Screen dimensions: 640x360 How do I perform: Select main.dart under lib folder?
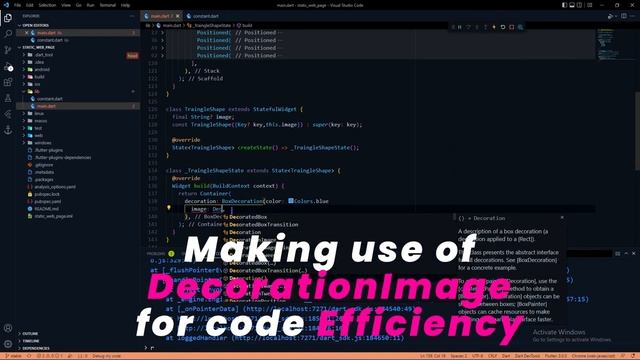[78, 106]
